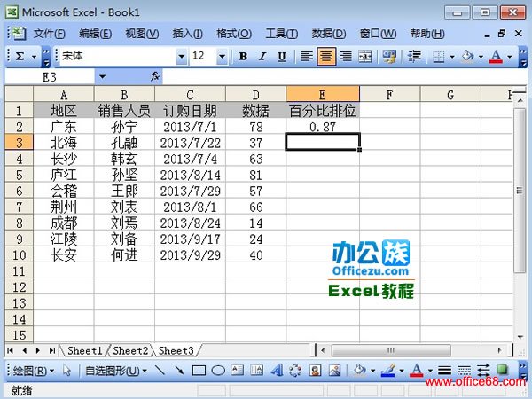
Task: Insert a vertical Text Box
Action: tap(257, 370)
